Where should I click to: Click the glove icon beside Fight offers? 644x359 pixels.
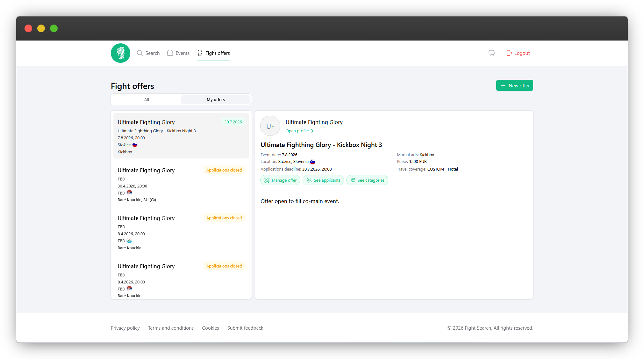tap(200, 53)
